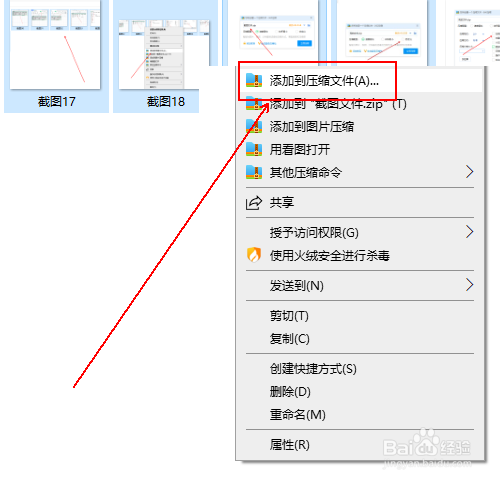The height and width of the screenshot is (481, 500).
Task: Expand the 授予访问权限(G) submenu arrow
Action: point(469,232)
